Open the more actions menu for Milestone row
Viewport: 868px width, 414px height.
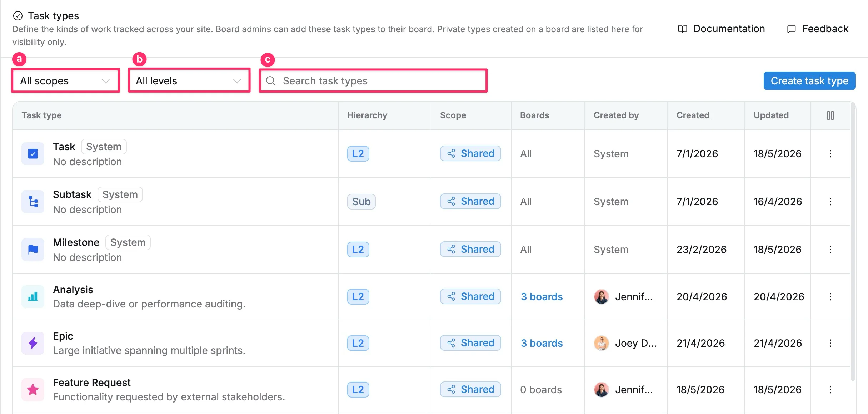(830, 250)
